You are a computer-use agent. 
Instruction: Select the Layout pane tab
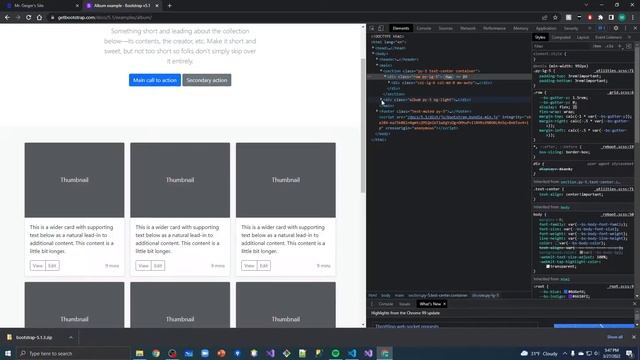583,37
